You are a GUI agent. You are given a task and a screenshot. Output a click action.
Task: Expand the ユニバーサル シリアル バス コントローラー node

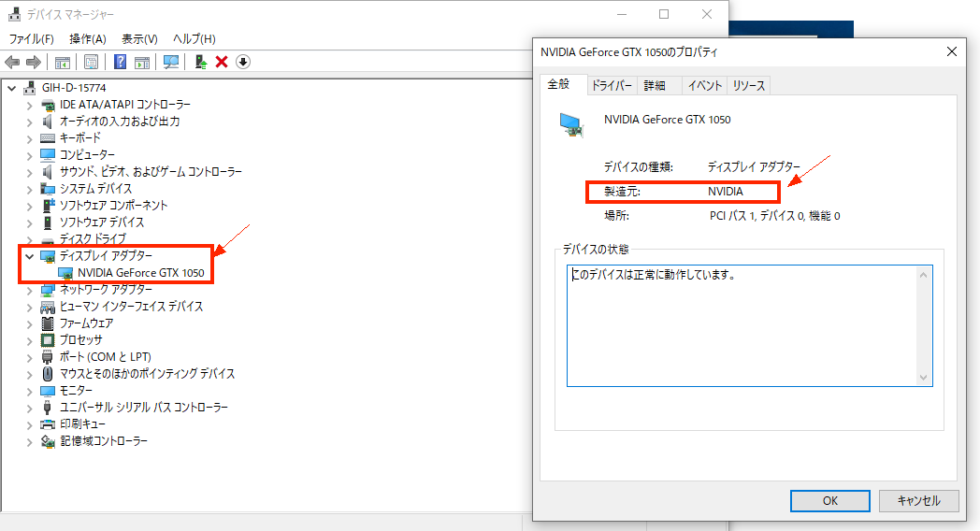(x=29, y=408)
